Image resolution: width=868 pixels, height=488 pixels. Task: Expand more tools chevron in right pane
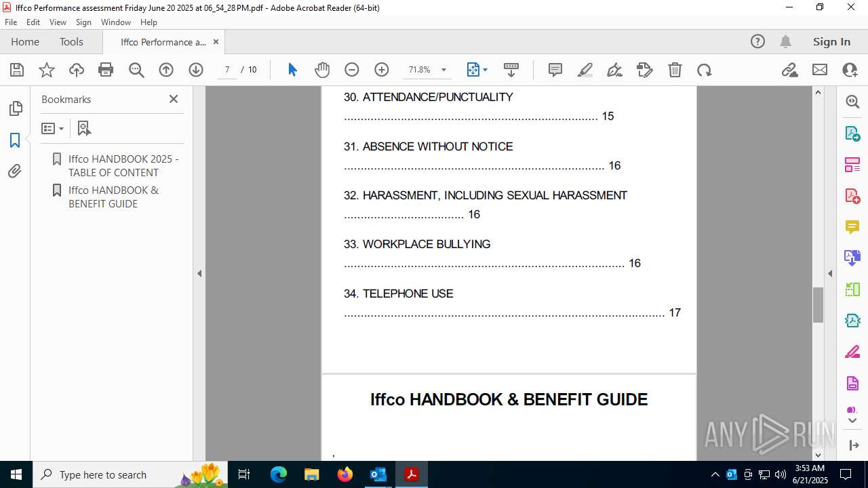(852, 421)
